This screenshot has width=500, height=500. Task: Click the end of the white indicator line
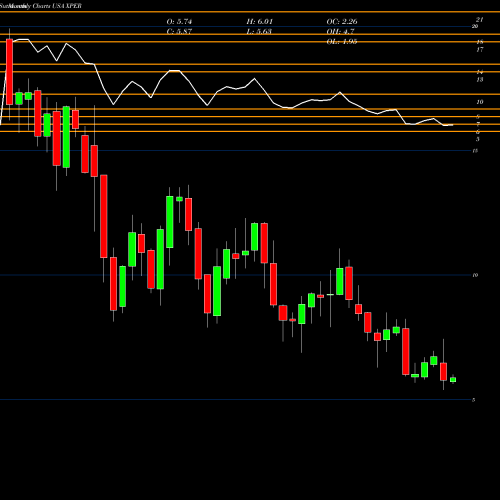[x=452, y=125]
